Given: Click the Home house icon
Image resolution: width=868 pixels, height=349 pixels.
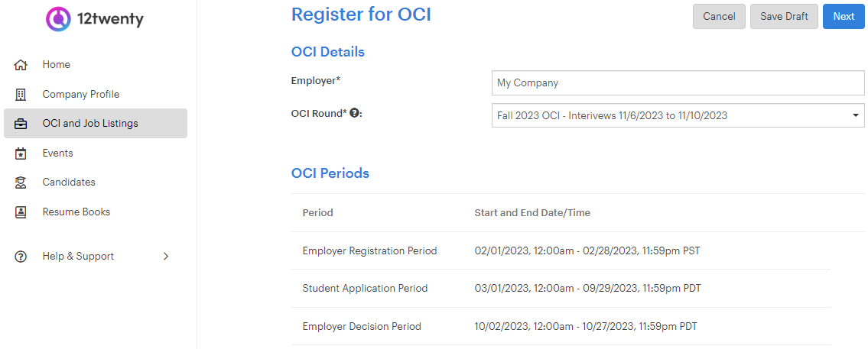Looking at the screenshot, I should tap(21, 65).
